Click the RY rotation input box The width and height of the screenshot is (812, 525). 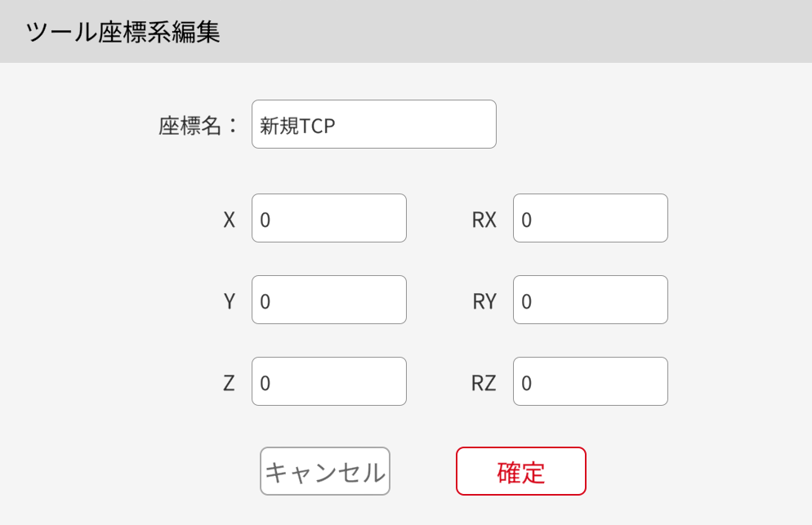point(590,300)
